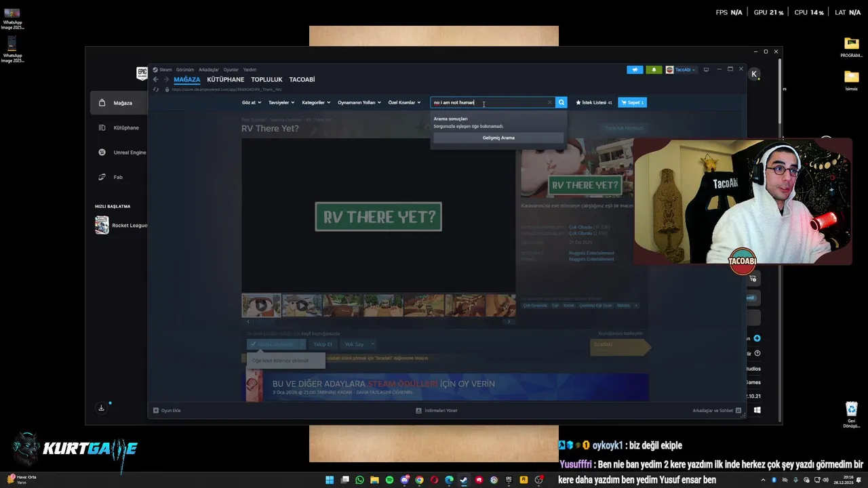This screenshot has height=488, width=868.
Task: Launch Rocket League from quick launch
Action: pyautogui.click(x=121, y=225)
